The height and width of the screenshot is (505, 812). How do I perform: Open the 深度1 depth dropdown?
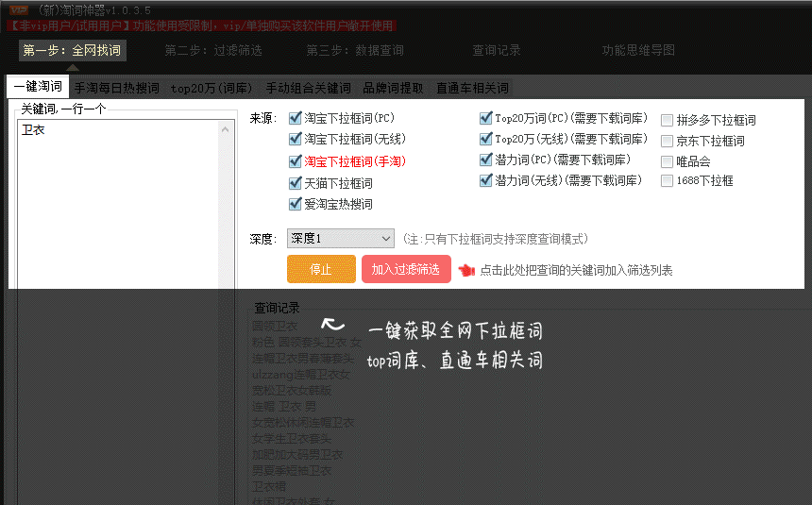(x=340, y=238)
